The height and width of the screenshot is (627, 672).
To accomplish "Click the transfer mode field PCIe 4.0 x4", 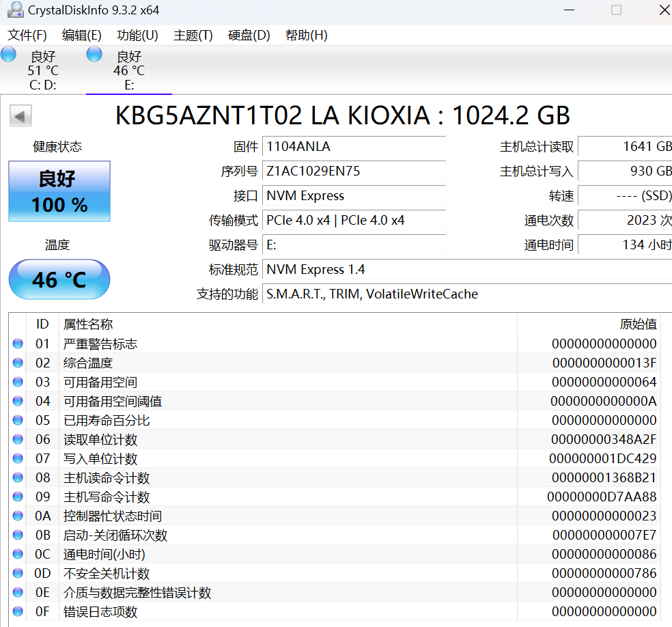I will tap(354, 221).
